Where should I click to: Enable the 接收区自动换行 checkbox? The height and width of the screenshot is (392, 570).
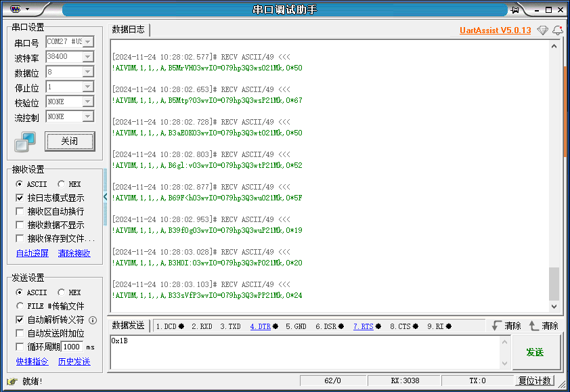20,211
